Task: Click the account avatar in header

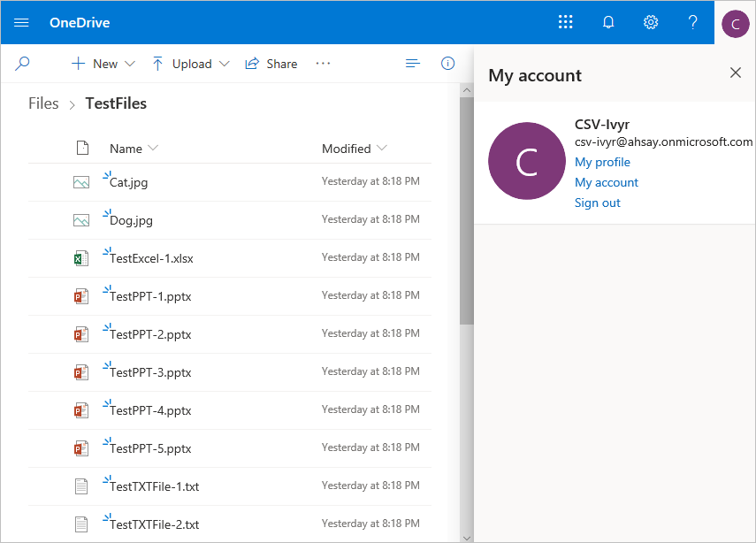Action: 735,23
